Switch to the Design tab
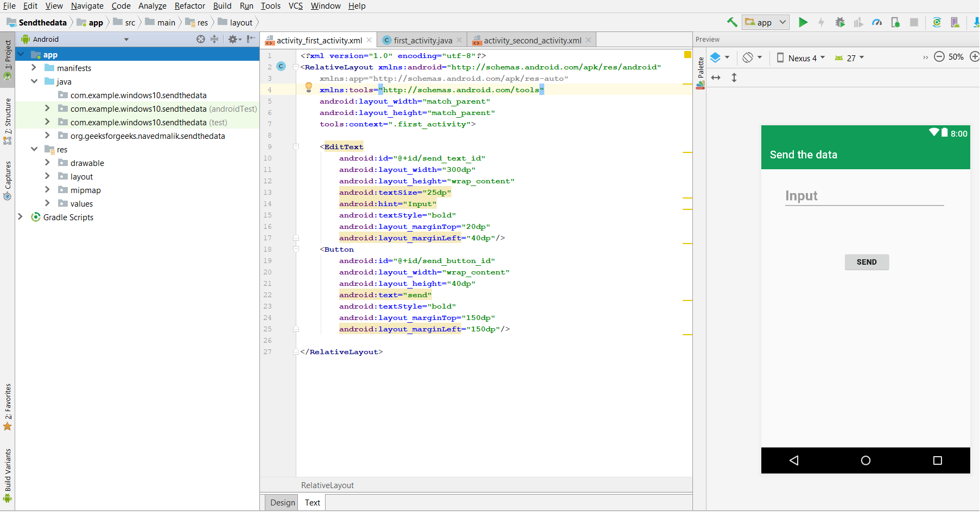The height and width of the screenshot is (512, 980). coord(282,502)
